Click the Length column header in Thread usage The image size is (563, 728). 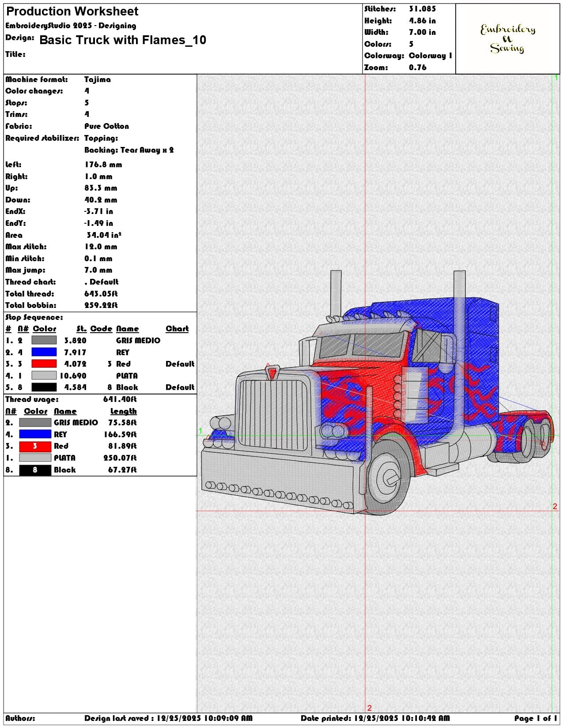(x=123, y=411)
